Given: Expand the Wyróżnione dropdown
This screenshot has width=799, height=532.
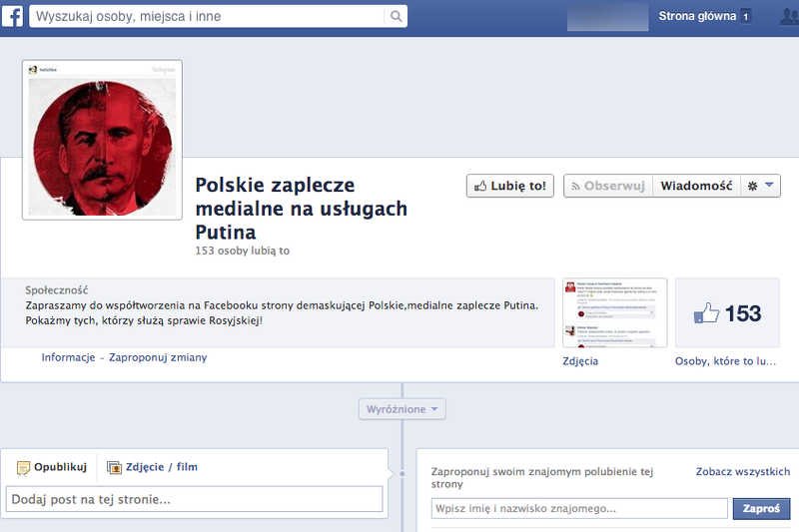Looking at the screenshot, I should click(402, 409).
